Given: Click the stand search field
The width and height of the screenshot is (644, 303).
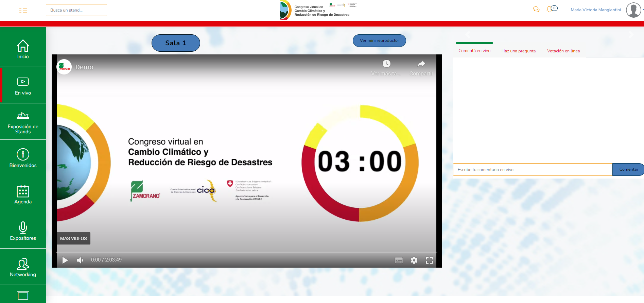Looking at the screenshot, I should [76, 10].
